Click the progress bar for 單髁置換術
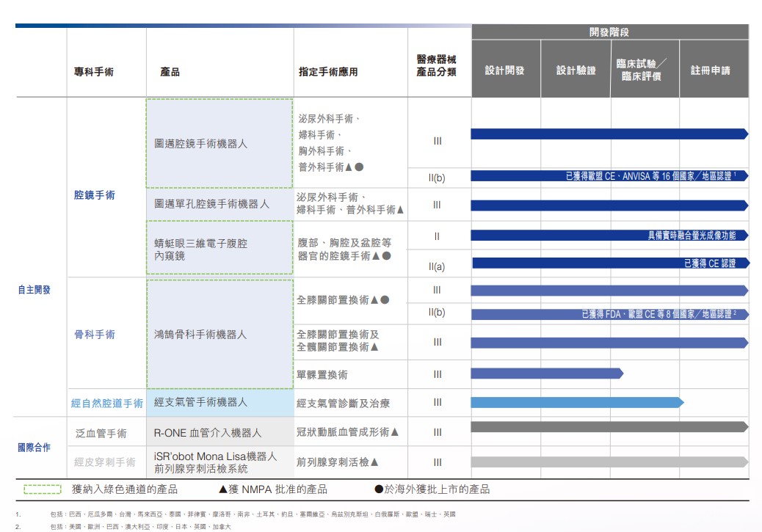762x532 pixels. point(547,374)
